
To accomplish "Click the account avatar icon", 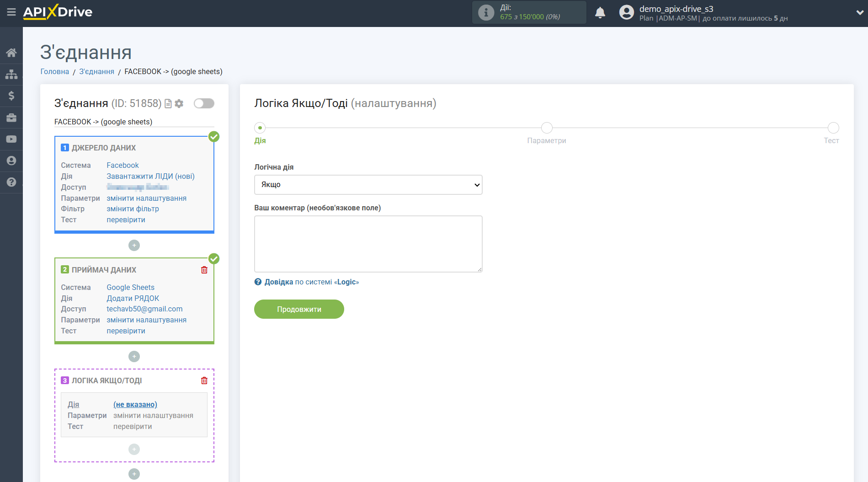I will (x=626, y=12).
